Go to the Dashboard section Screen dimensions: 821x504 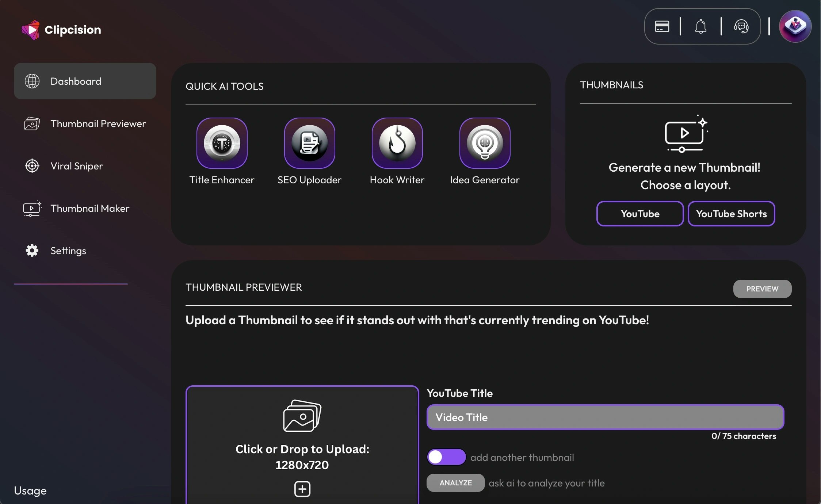(x=76, y=81)
